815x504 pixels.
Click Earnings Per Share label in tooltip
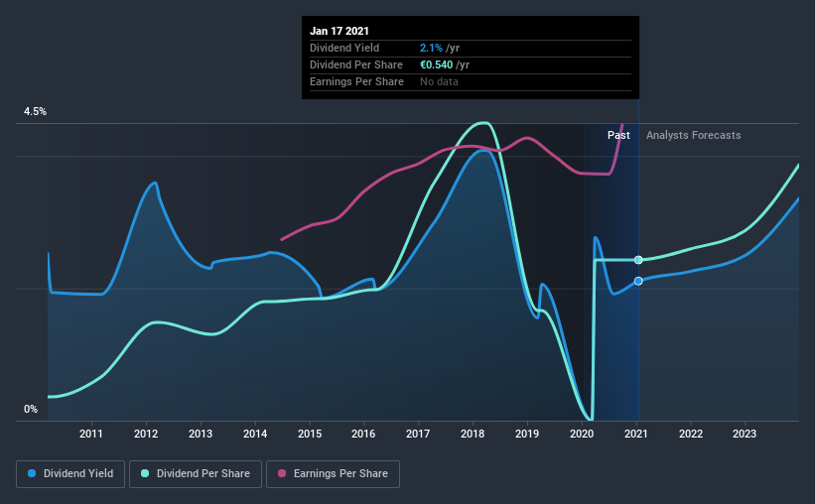coord(356,81)
